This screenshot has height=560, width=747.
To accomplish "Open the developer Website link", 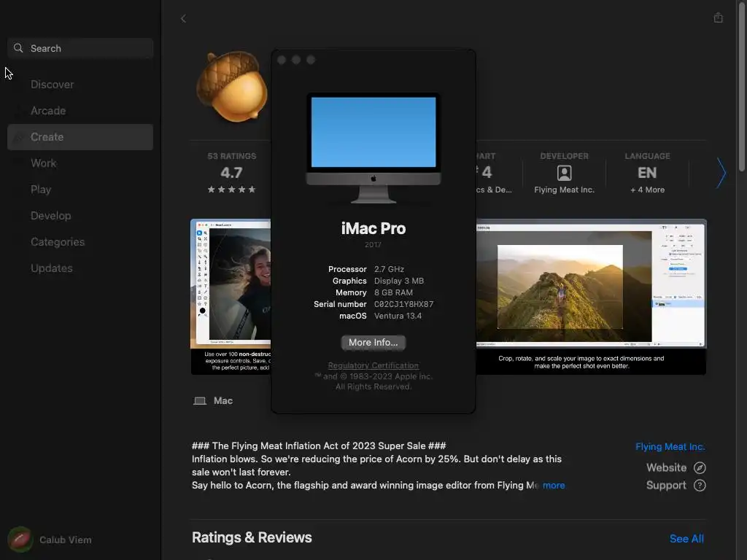I will click(x=666, y=467).
